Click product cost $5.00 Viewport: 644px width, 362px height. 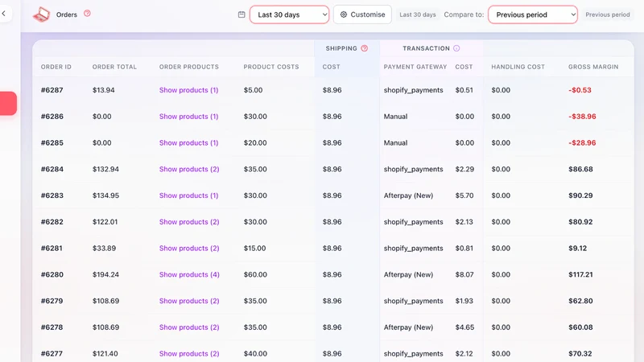[x=253, y=90]
